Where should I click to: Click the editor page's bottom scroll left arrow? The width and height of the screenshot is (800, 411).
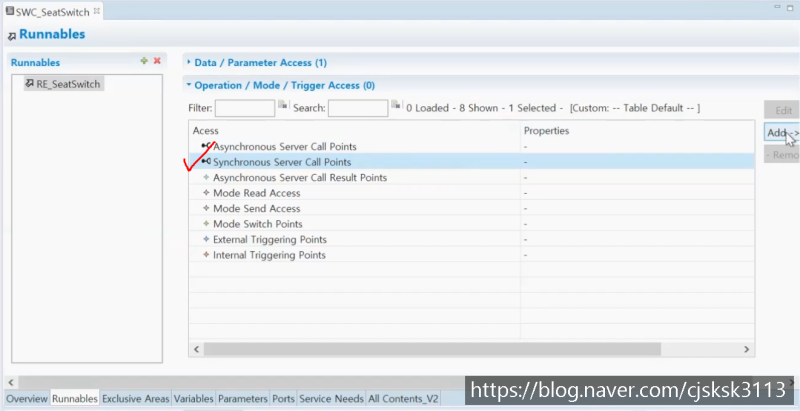[x=11, y=382]
